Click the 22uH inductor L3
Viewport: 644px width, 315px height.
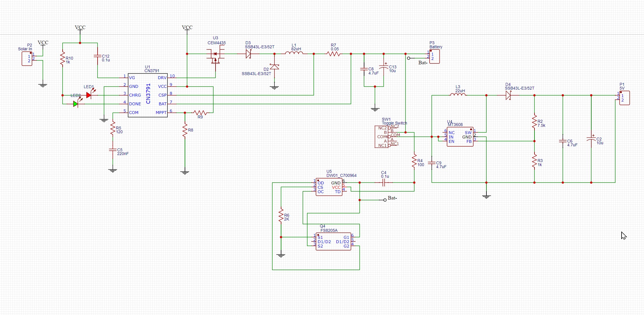coord(458,94)
